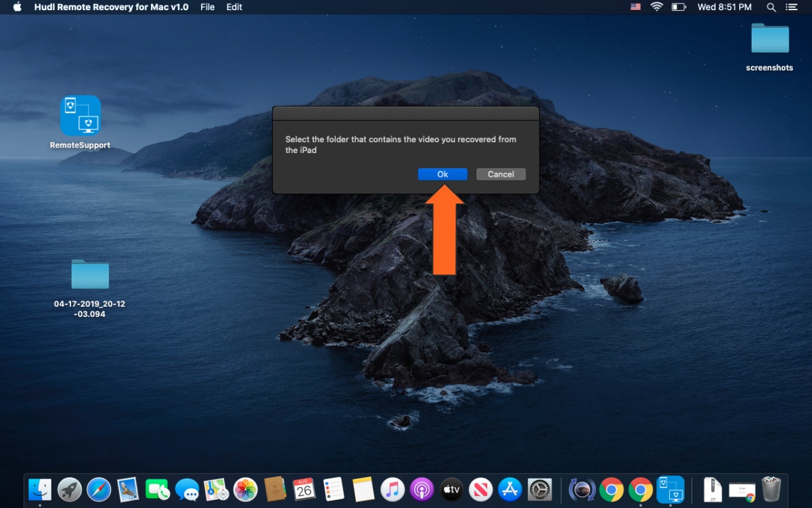Click the battery icon in the menu bar
The height and width of the screenshot is (508, 812).
click(678, 7)
